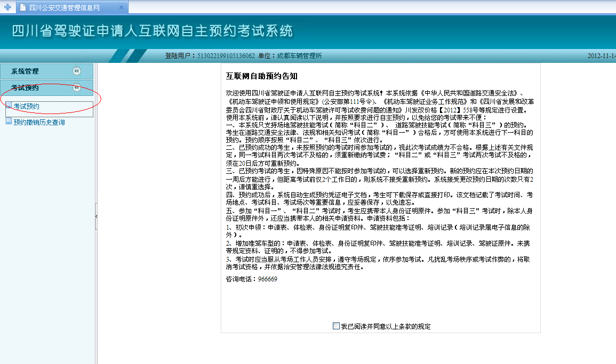
Task: Click the 单位：成都车辆管理所 text
Action: coord(290,56)
